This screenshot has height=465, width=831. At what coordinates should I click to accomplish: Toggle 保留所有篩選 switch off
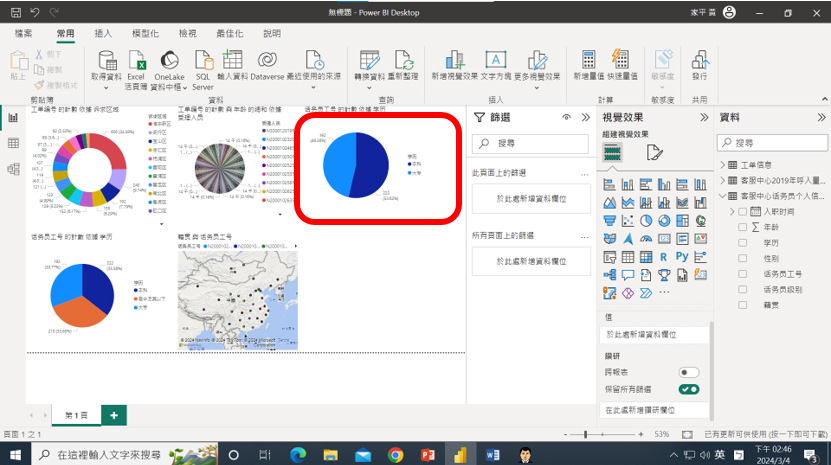pyautogui.click(x=688, y=389)
